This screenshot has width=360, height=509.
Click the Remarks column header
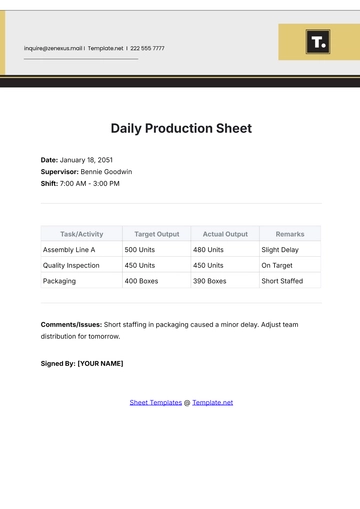[x=290, y=234]
